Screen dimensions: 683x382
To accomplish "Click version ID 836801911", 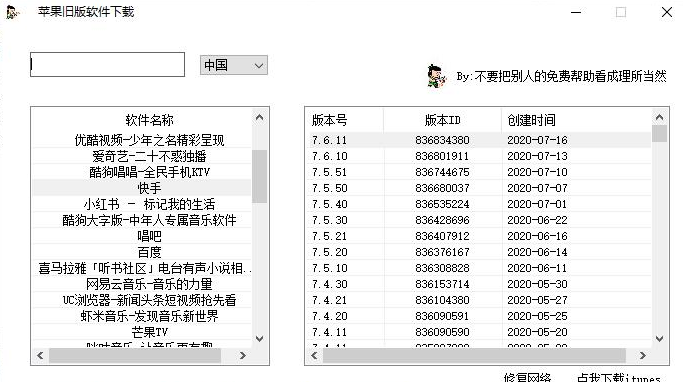I will (442, 156).
